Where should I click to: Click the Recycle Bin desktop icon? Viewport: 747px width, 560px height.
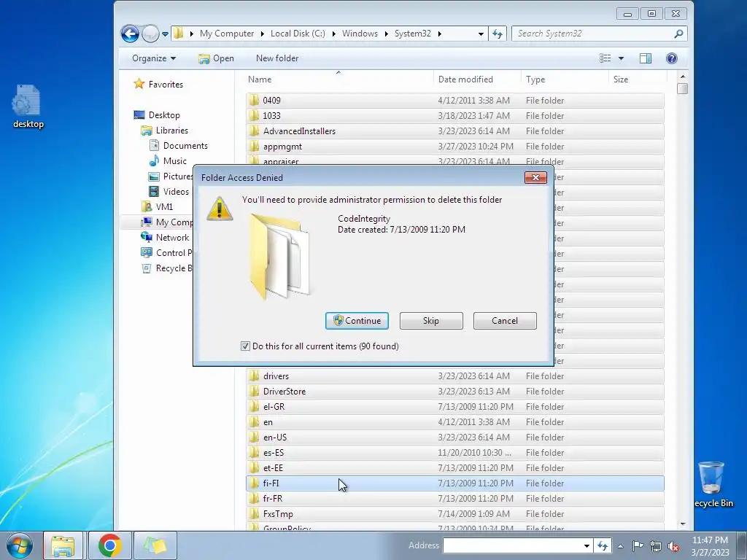point(713,484)
